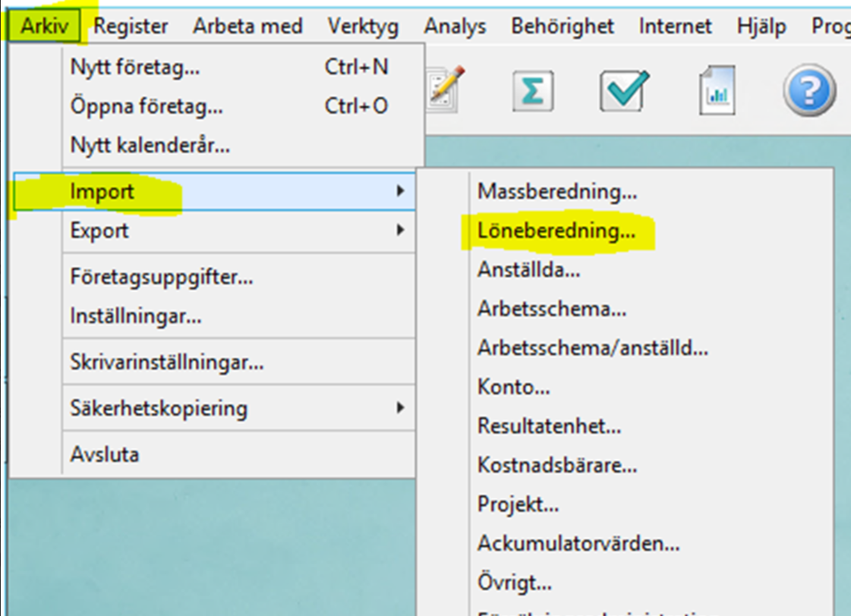Choose Ackumulatorvärden import option

click(578, 543)
